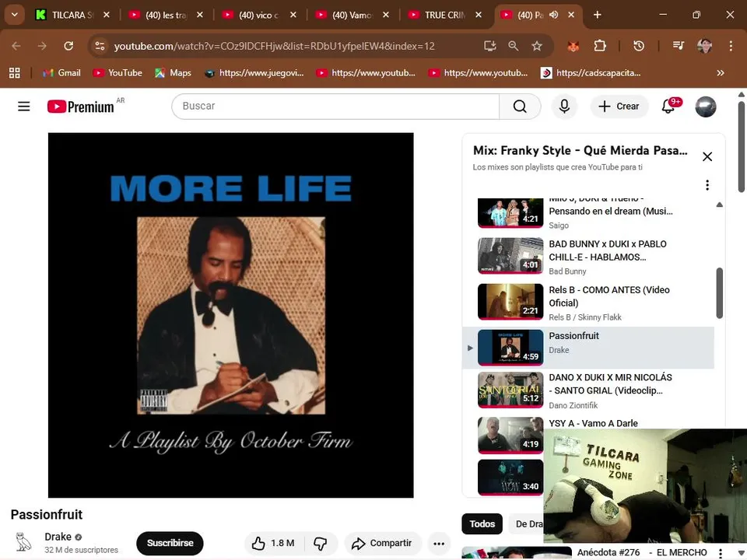The image size is (747, 560).
Task: Install app icon in address bar
Action: tap(489, 46)
